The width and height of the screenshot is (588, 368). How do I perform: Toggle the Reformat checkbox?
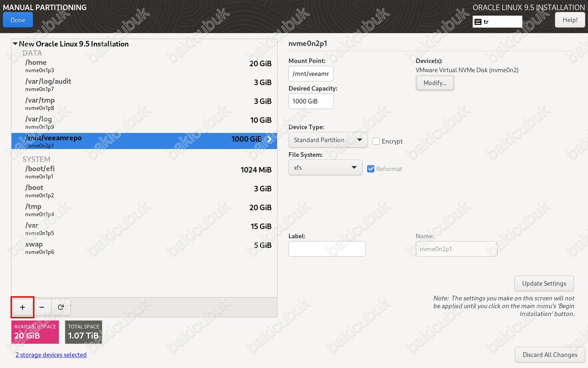coord(371,169)
